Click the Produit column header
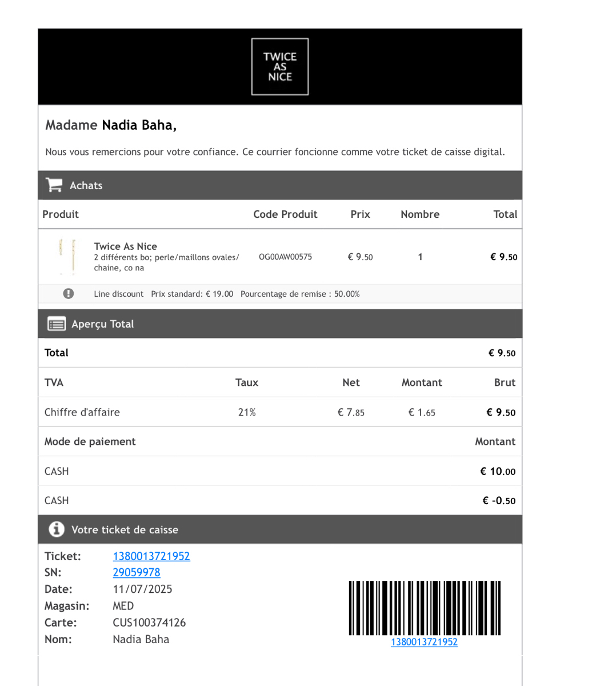Image resolution: width=616 pixels, height=686 pixels. pyautogui.click(x=61, y=214)
